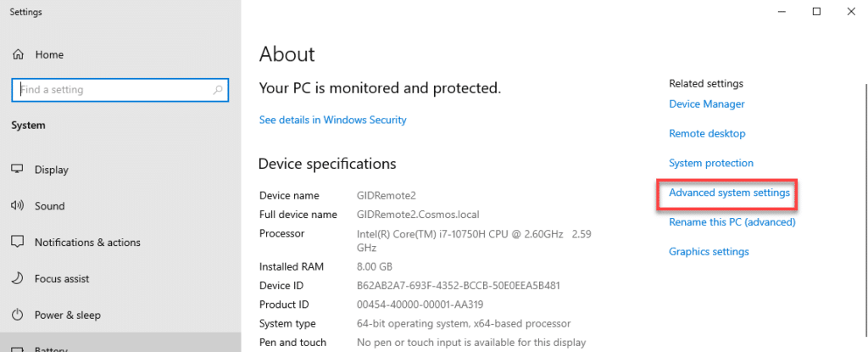
Task: Click the Notifications & actions icon
Action: tap(18, 243)
